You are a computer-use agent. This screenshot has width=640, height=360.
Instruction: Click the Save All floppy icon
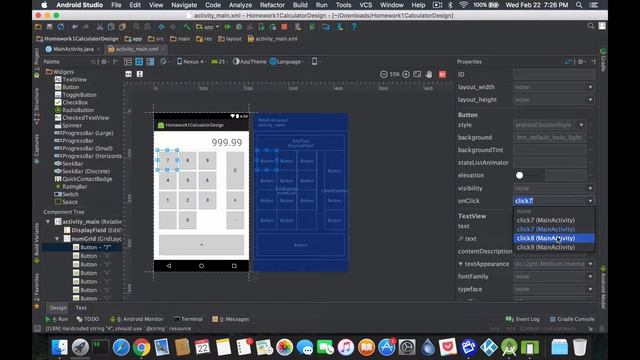pos(49,27)
